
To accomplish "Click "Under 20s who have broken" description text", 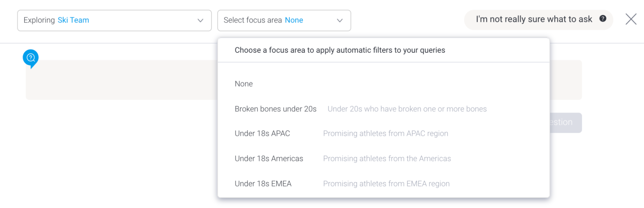I will click(x=407, y=109).
